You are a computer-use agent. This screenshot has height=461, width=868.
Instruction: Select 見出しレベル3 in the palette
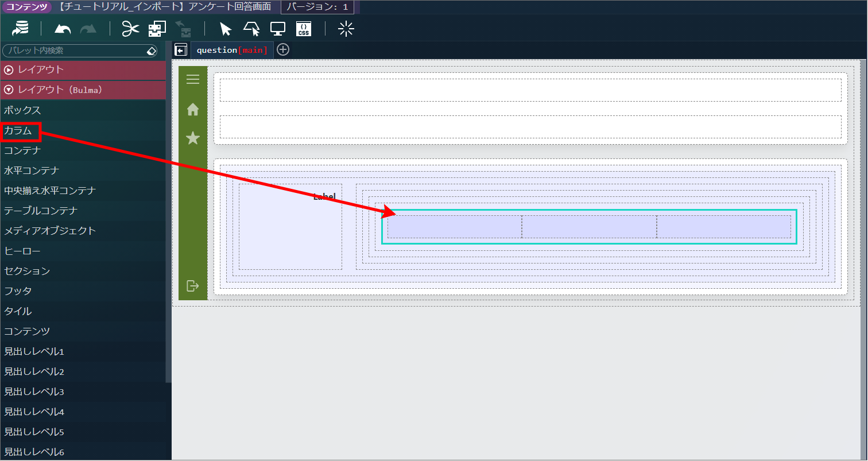83,392
